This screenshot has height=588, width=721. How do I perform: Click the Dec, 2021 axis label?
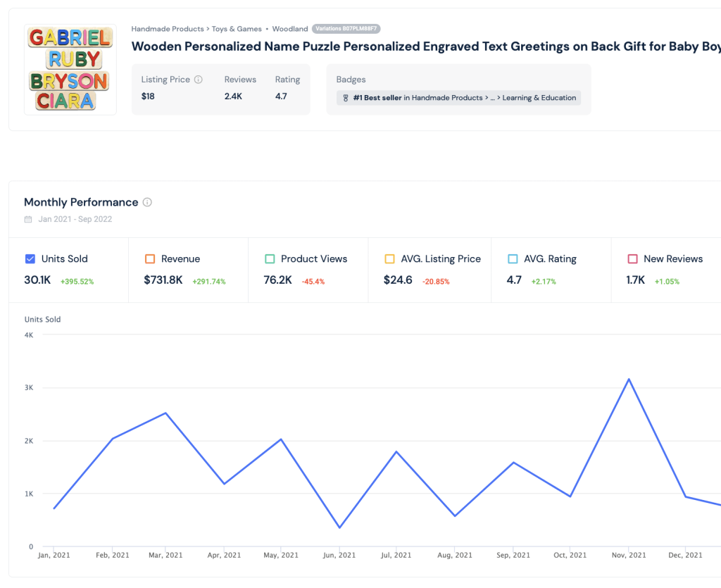point(685,556)
